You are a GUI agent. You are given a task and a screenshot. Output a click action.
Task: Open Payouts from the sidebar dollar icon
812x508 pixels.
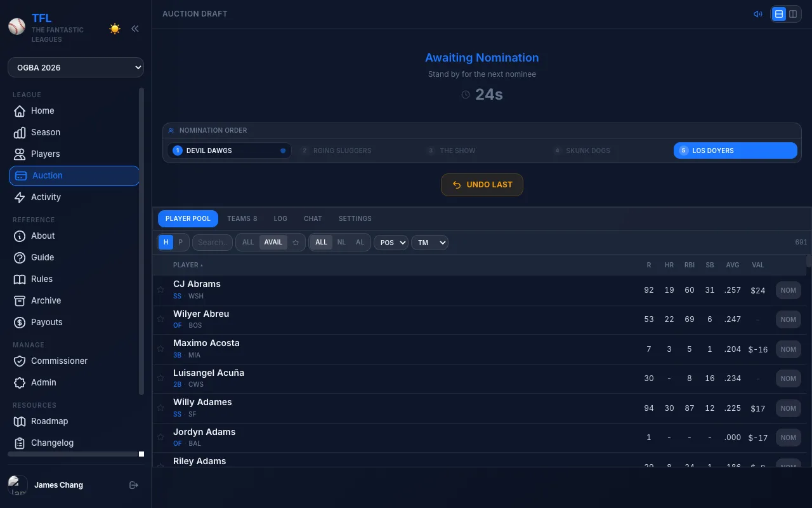[48, 322]
